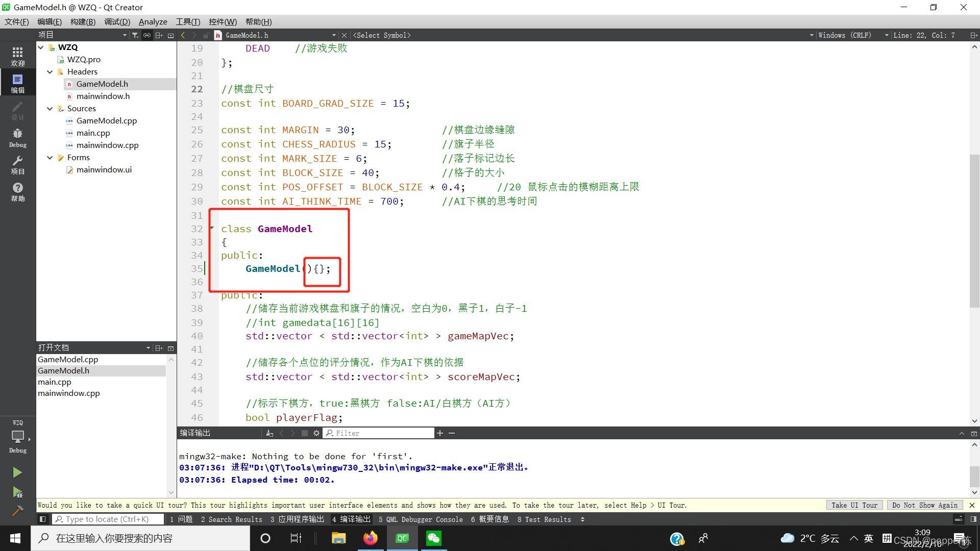Open the Analyze menu

pos(153,21)
